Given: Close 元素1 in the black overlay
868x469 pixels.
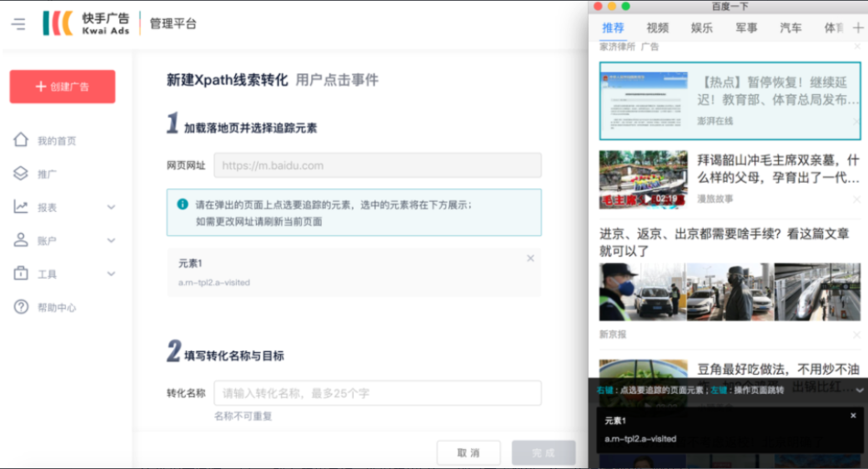Looking at the screenshot, I should (853, 416).
